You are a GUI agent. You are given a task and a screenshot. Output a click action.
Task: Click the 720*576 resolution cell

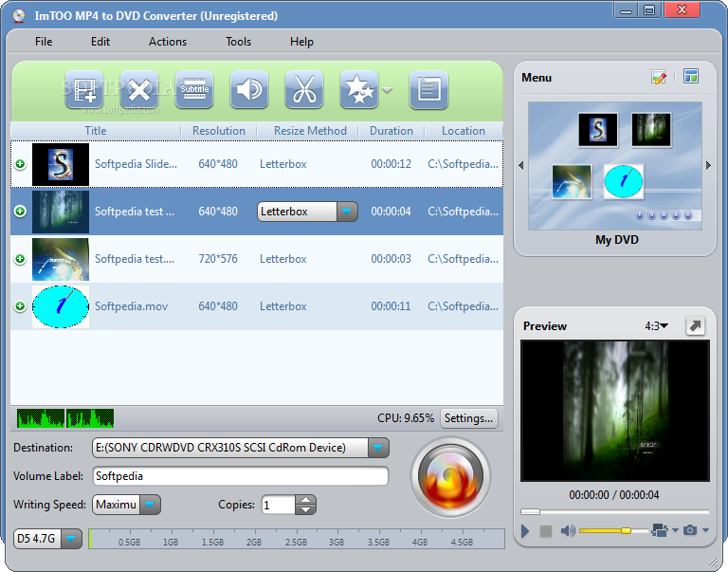pyautogui.click(x=218, y=259)
